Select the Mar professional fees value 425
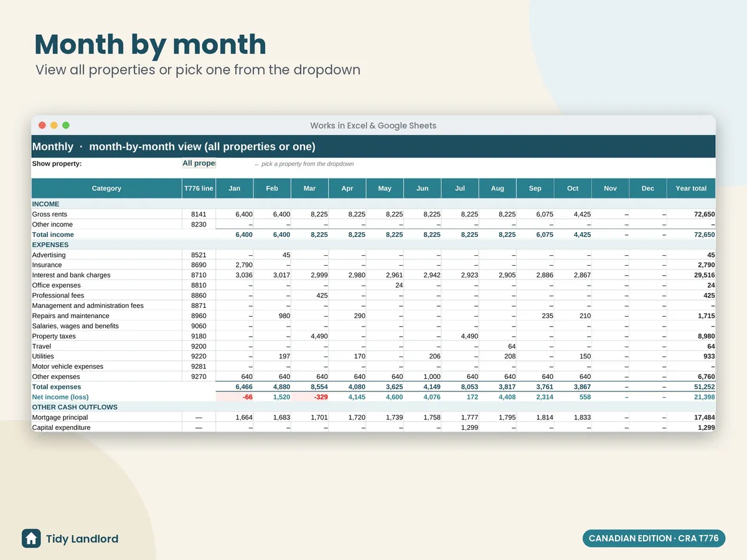The width and height of the screenshot is (747, 560). [x=310, y=296]
